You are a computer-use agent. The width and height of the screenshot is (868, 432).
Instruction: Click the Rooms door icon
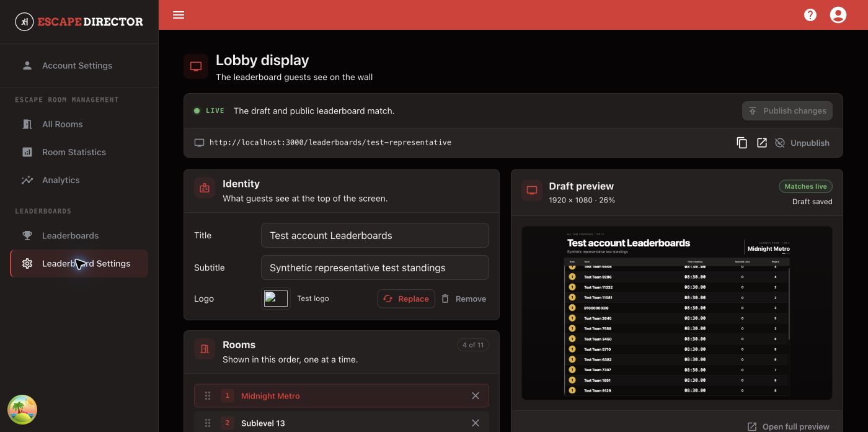point(205,349)
